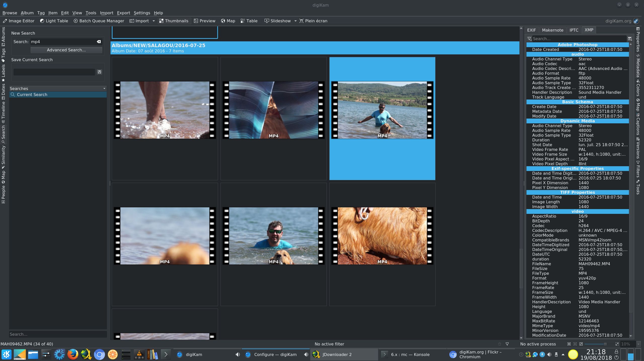Image resolution: width=644 pixels, height=361 pixels.
Task: Select the swimming man with sunglasses thumbnail
Action: 273,236
